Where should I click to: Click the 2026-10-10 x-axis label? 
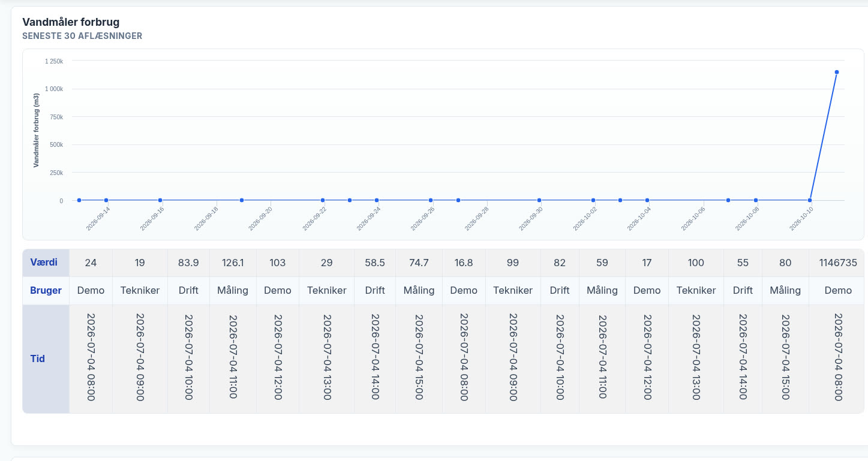801,218
